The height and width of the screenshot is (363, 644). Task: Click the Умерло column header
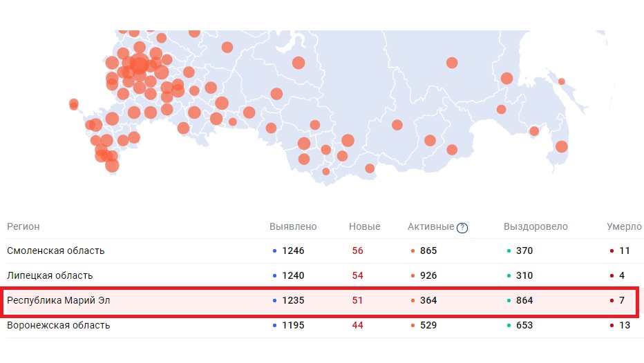(624, 226)
